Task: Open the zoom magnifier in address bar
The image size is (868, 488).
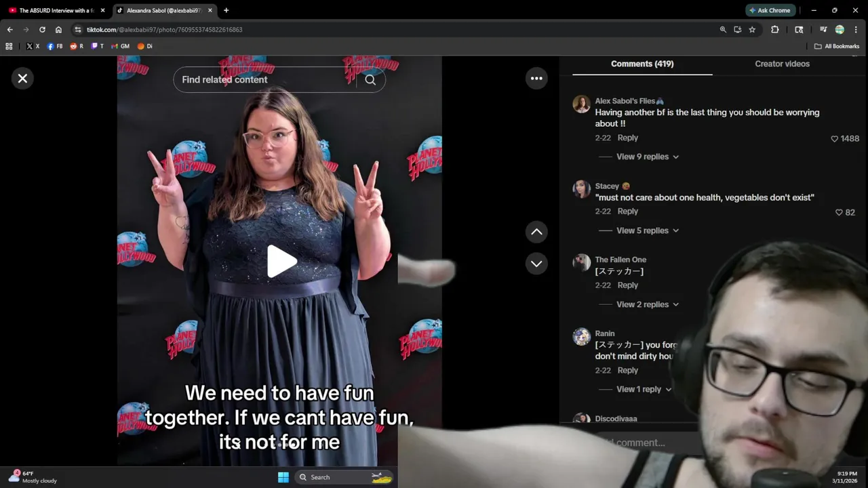Action: point(723,30)
